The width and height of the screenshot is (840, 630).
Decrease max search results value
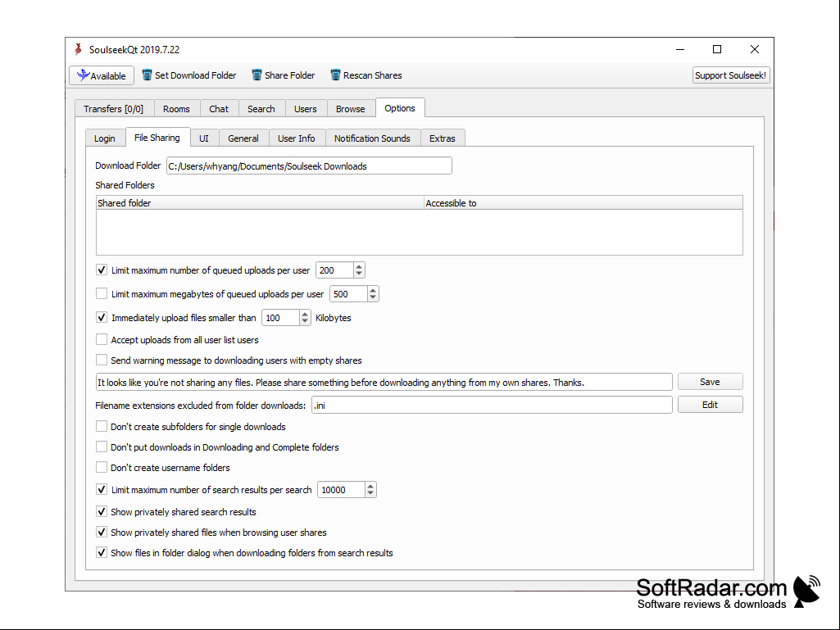pos(370,493)
